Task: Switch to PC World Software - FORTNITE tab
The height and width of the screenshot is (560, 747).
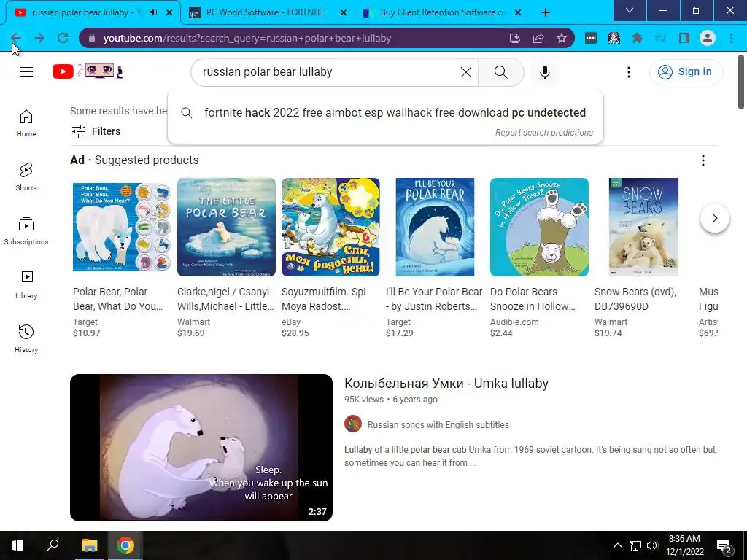Action: (x=268, y=12)
